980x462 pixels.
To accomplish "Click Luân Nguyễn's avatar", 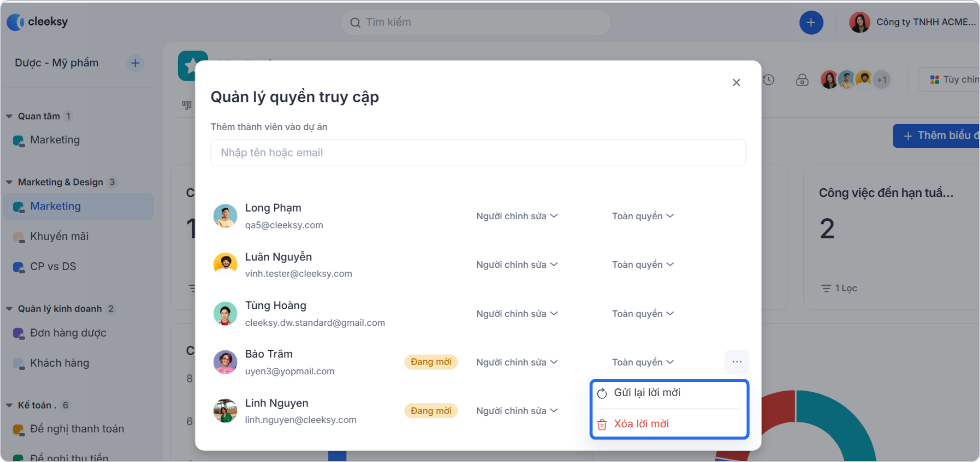I will point(225,265).
